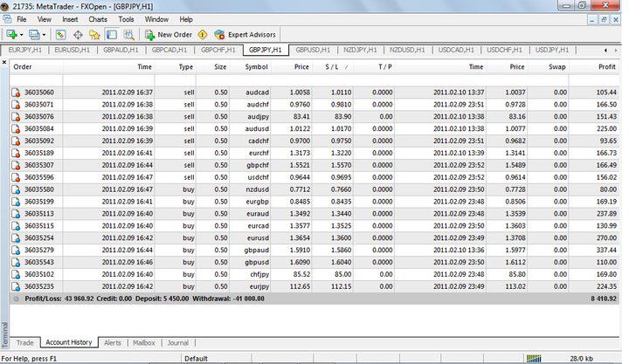Click the yellow warning diamond icon
This screenshot has height=364, width=629.
tap(203, 35)
